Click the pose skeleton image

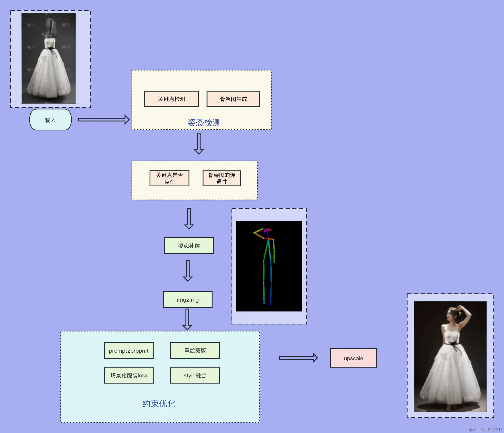pyautogui.click(x=269, y=266)
